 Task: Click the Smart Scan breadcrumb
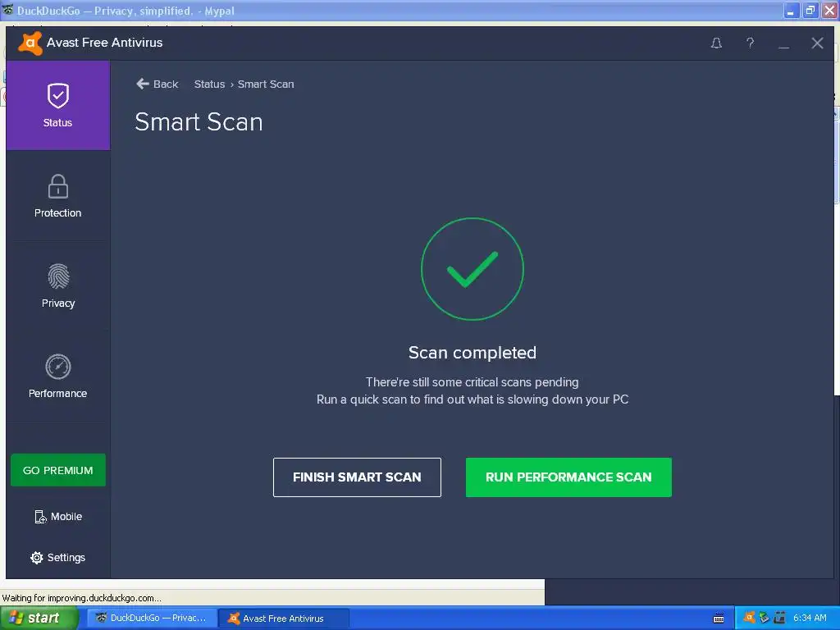coord(266,84)
